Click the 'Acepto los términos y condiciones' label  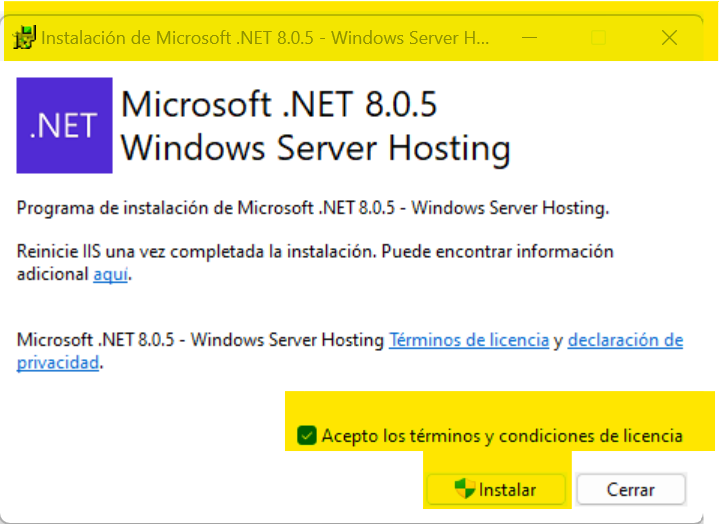coord(502,436)
